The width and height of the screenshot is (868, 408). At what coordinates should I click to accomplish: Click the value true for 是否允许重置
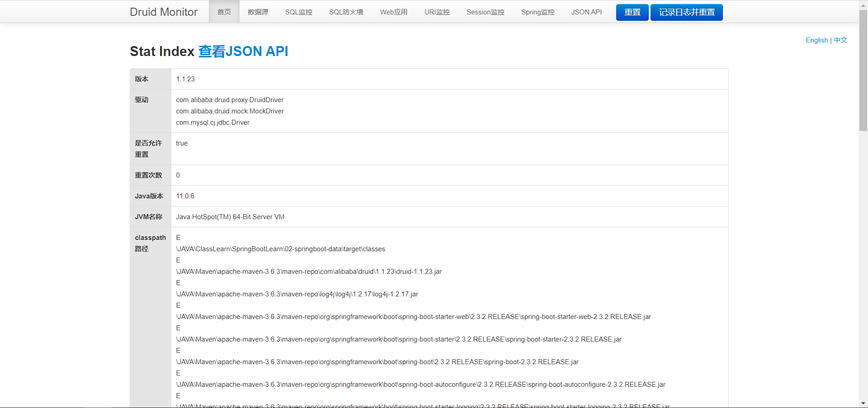[x=182, y=143]
